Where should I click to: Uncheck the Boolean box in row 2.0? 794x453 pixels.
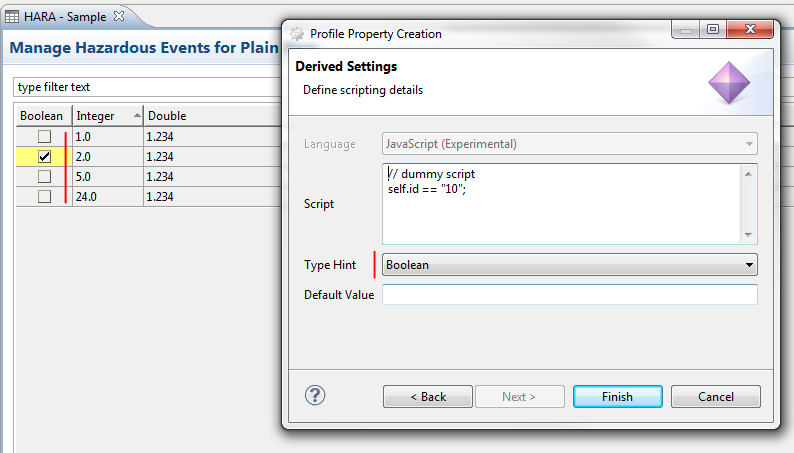pyautogui.click(x=44, y=157)
